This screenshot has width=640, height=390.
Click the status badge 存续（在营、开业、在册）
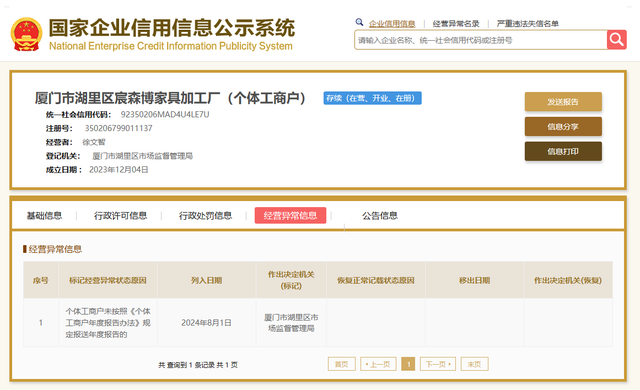pyautogui.click(x=372, y=98)
